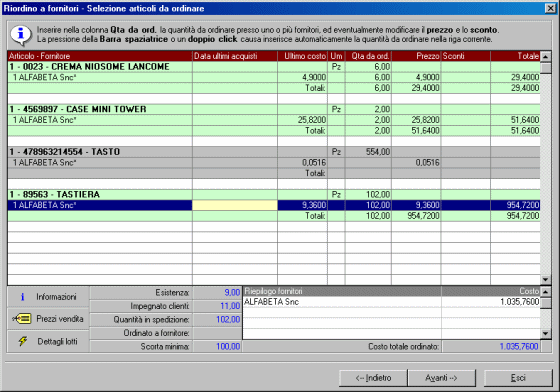Click the 1.035,7600 cost in supplier summary

pos(491,302)
